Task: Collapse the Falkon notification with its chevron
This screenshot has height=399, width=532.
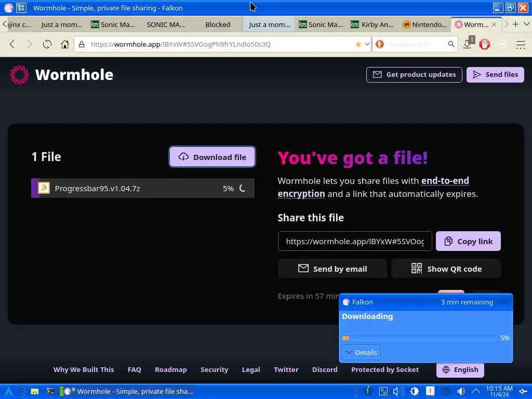Action: [504, 302]
